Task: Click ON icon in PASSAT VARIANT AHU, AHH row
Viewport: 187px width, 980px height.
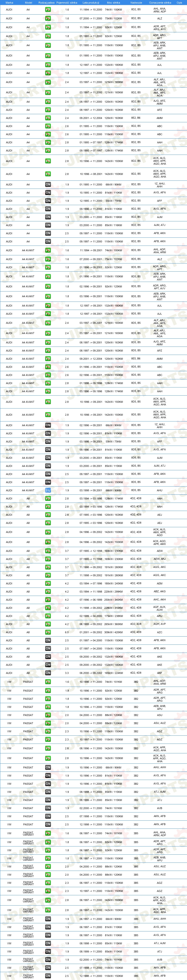Action: 48,919
